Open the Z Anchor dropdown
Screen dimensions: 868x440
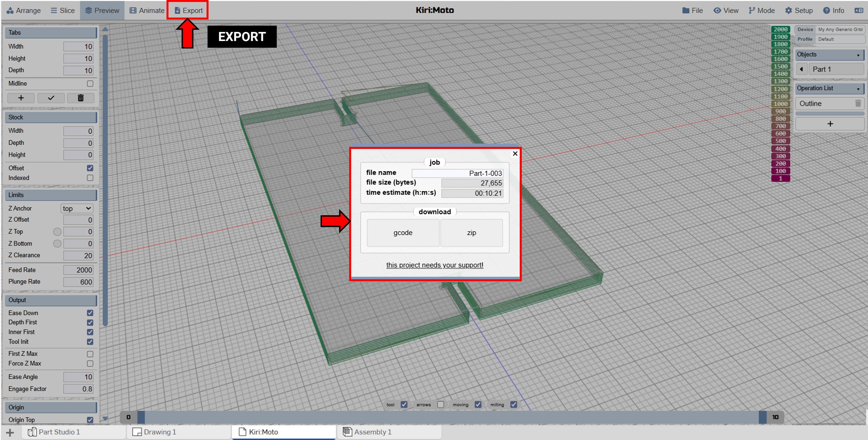[77, 208]
